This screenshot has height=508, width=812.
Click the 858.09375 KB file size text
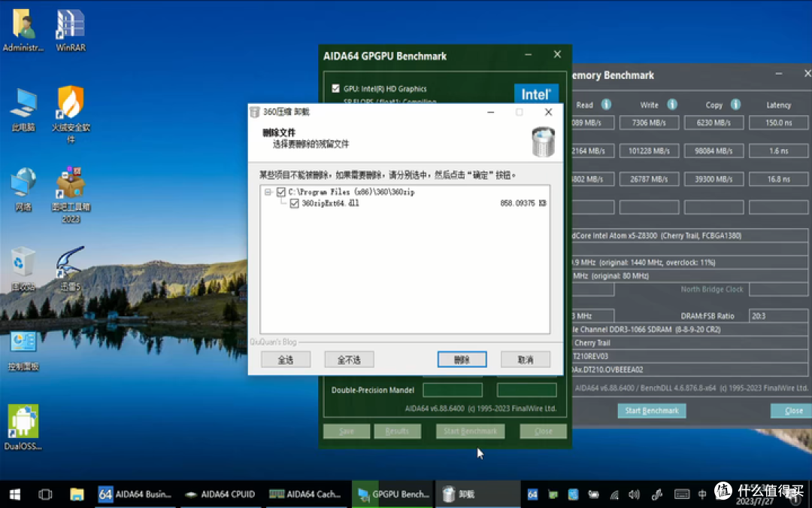pos(523,203)
